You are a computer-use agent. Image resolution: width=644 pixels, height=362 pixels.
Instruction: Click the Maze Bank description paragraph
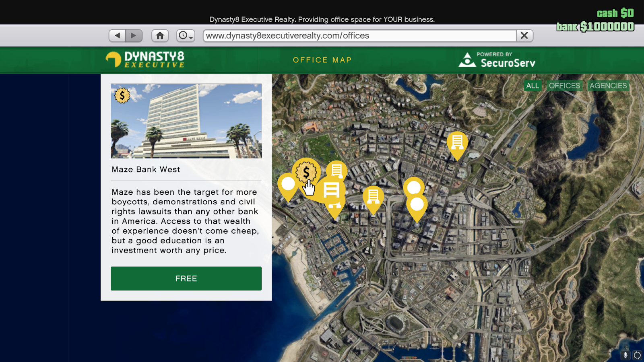tap(185, 221)
